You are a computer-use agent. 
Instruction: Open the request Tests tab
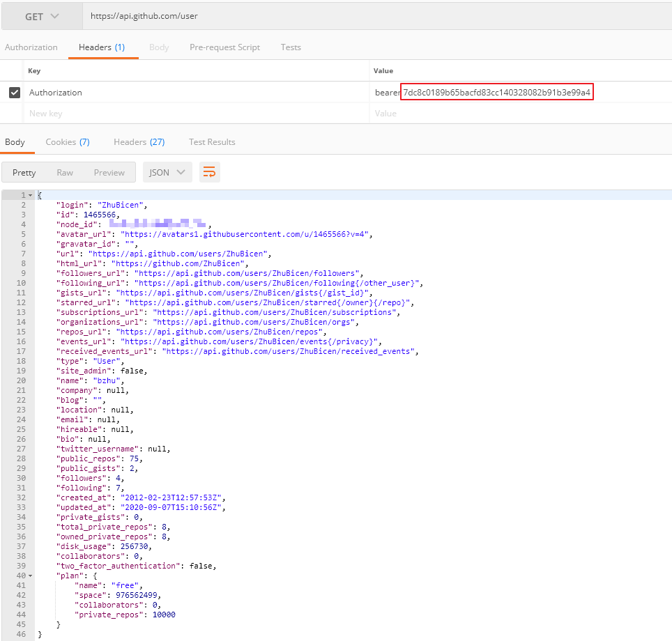pyautogui.click(x=291, y=47)
